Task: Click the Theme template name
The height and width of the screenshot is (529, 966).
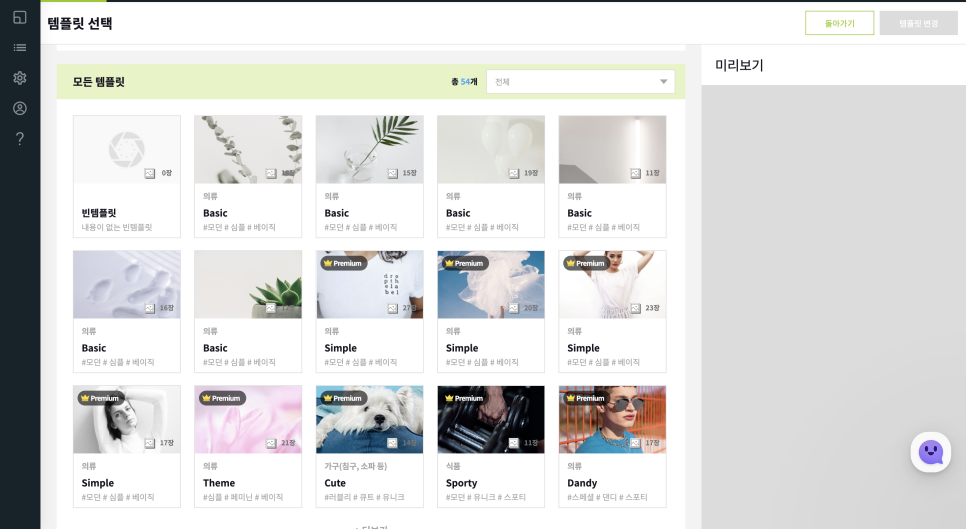Action: click(219, 483)
